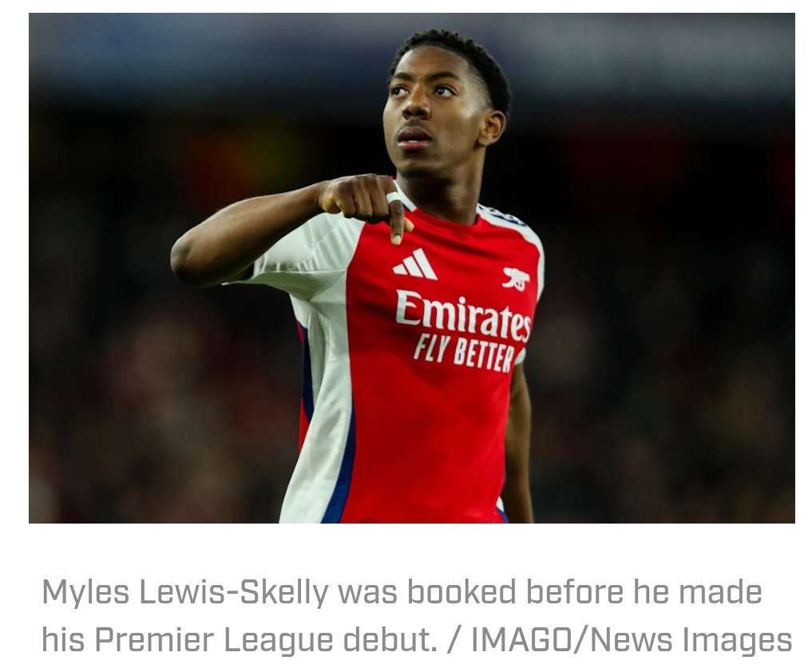Click the word debut in the caption
This screenshot has width=812, height=672.
(x=387, y=640)
